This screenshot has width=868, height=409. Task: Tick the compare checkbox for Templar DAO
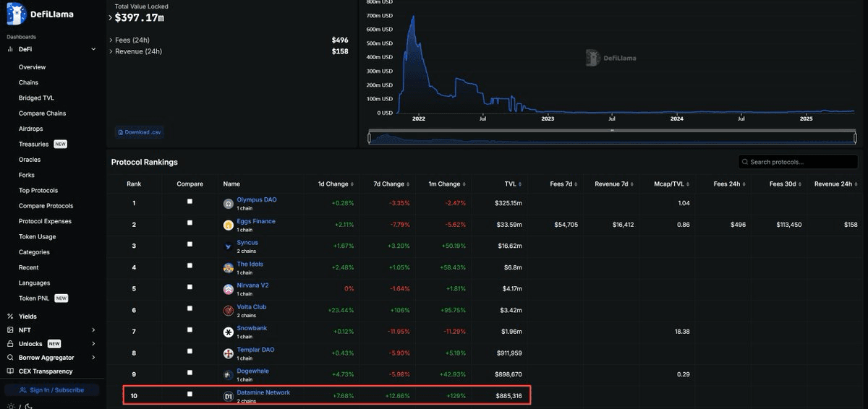point(190,351)
